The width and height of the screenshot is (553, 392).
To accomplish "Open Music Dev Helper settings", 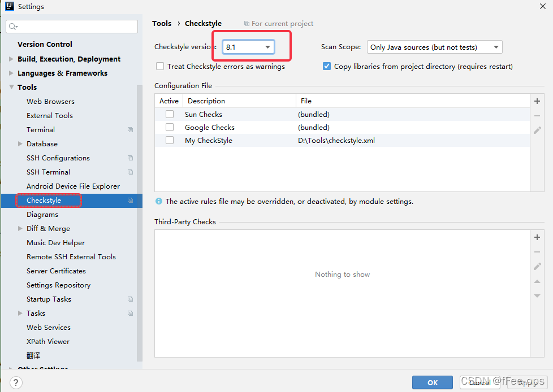I will pyautogui.click(x=56, y=243).
